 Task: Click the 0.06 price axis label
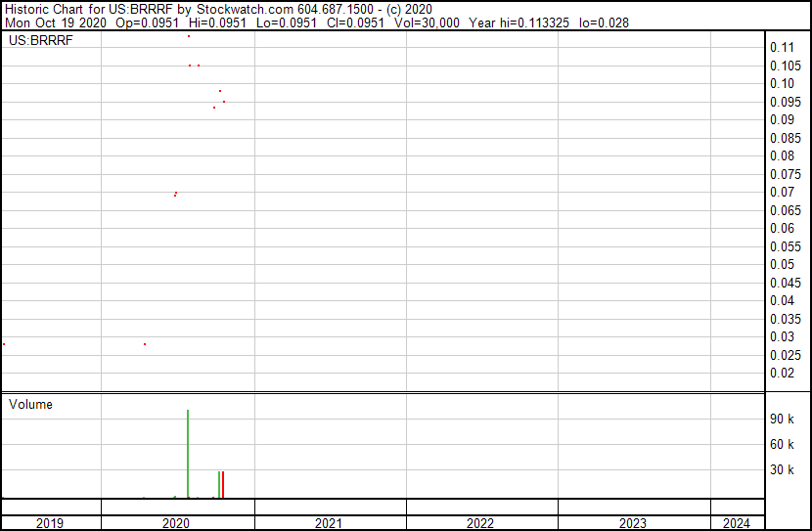pos(782,228)
